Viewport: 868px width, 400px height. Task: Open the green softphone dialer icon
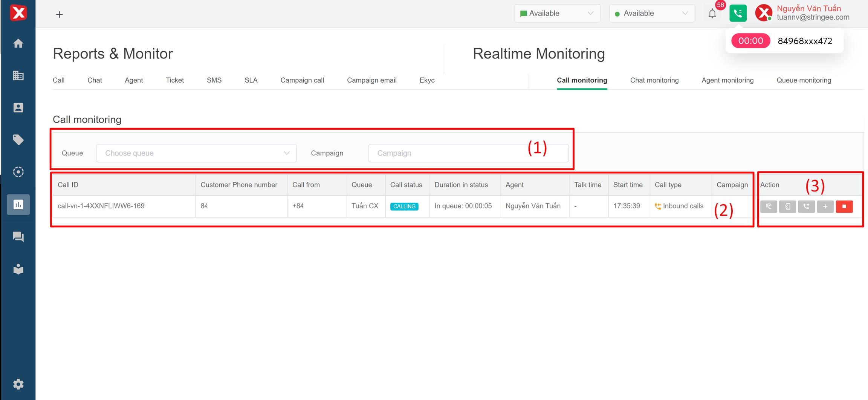[x=738, y=14]
